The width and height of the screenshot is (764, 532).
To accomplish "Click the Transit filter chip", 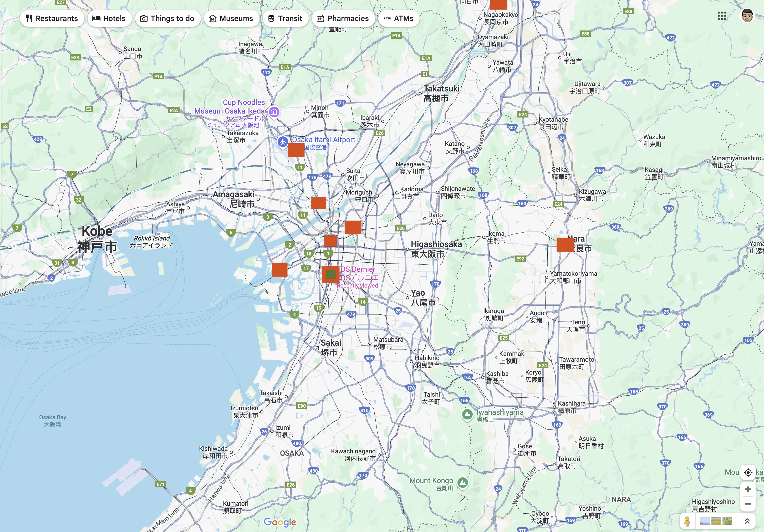I will click(285, 18).
